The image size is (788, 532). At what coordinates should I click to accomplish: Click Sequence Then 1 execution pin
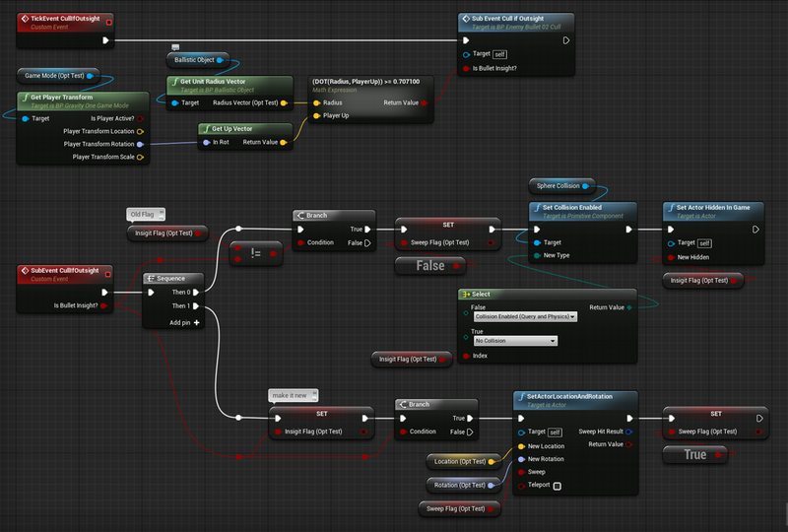point(196,305)
